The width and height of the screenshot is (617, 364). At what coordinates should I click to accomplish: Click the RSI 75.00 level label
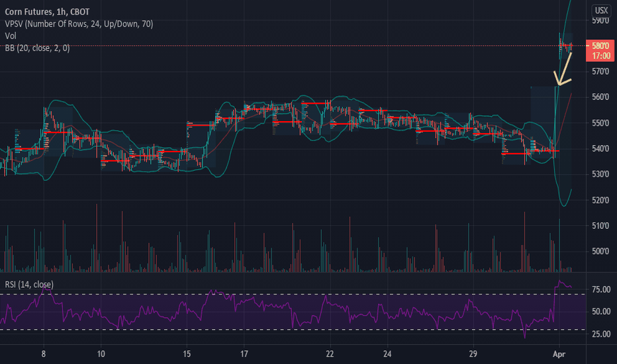[601, 290]
